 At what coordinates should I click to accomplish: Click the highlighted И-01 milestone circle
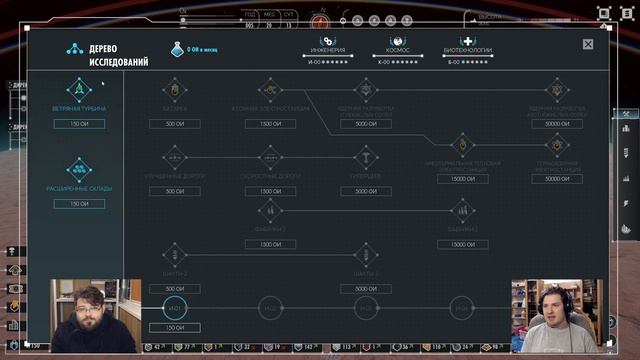click(175, 308)
